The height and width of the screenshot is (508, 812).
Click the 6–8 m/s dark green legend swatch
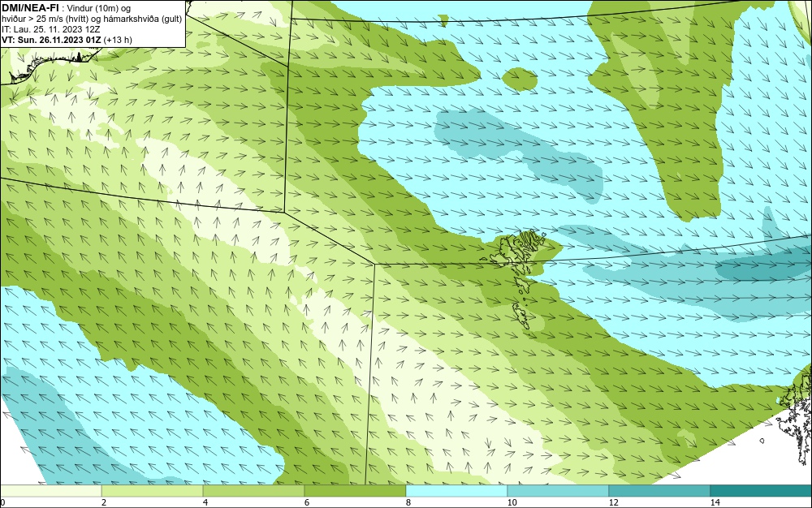[x=356, y=491]
